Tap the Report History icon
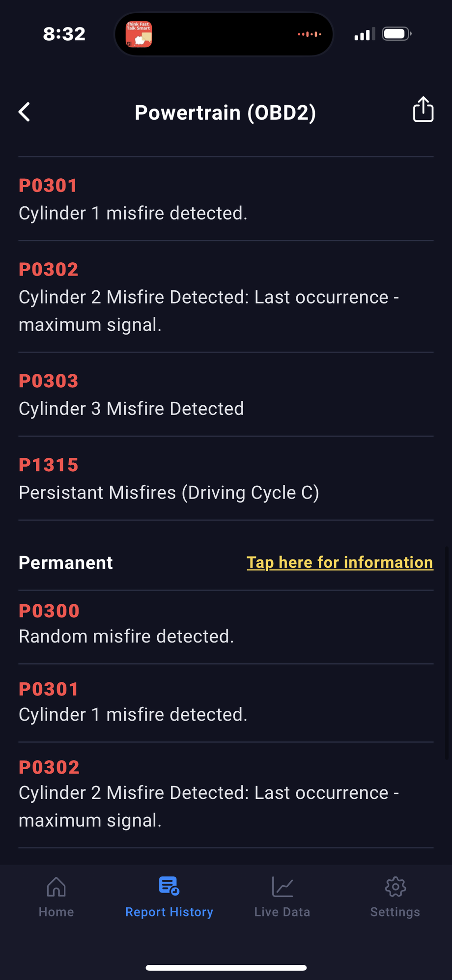The height and width of the screenshot is (980, 452). (x=169, y=886)
